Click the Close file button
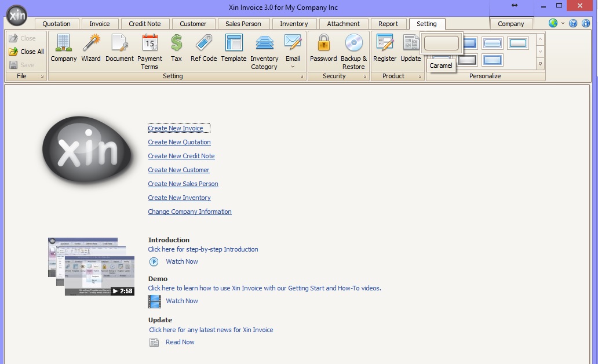The image size is (598, 364). point(22,38)
